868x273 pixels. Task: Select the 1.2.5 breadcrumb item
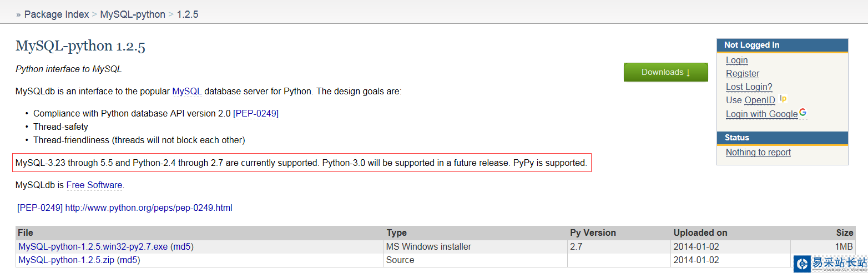pyautogui.click(x=188, y=14)
